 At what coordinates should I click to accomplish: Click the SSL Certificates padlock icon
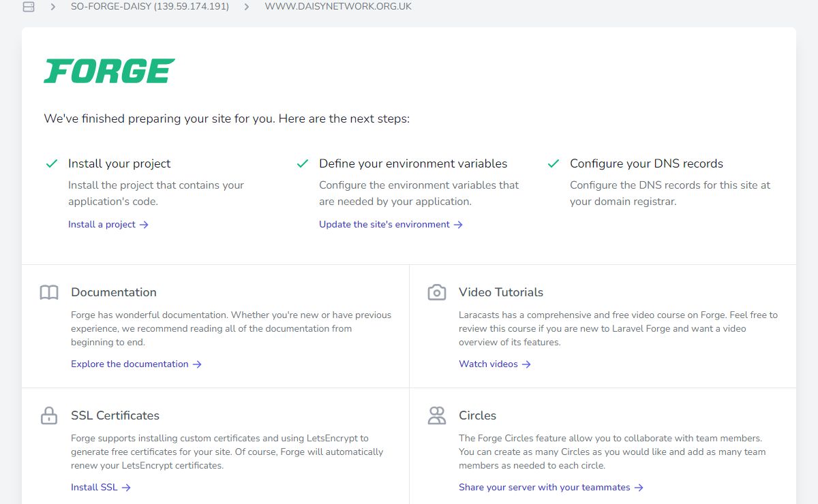(49, 415)
